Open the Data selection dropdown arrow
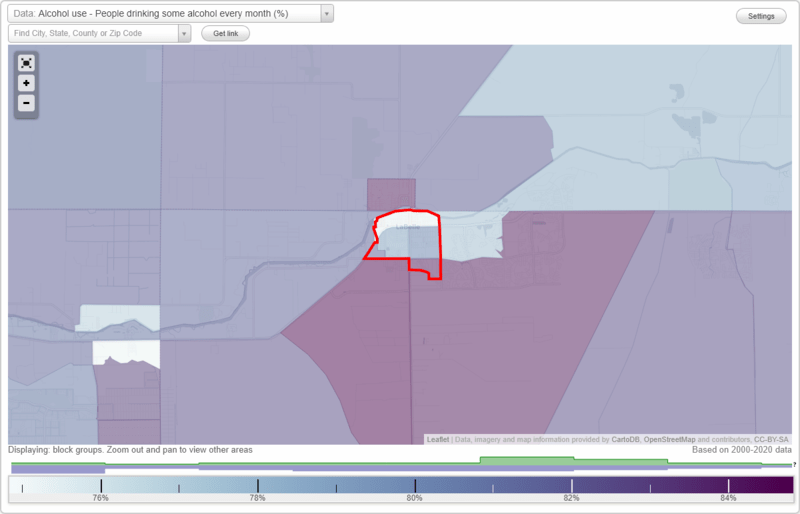This screenshot has height=514, width=800. pyautogui.click(x=327, y=14)
